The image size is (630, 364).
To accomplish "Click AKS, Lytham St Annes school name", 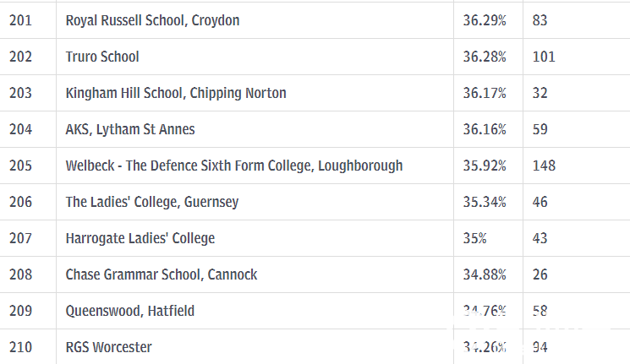I will click(x=130, y=129).
